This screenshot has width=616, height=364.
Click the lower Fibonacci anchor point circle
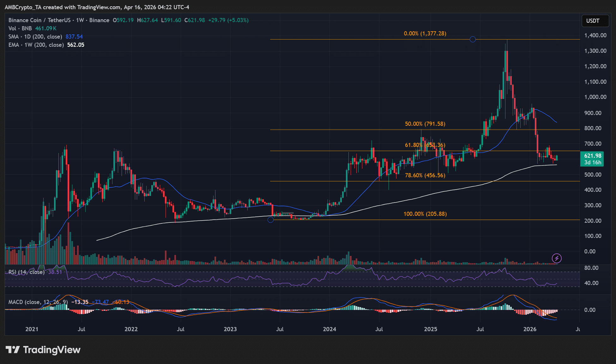pos(271,220)
